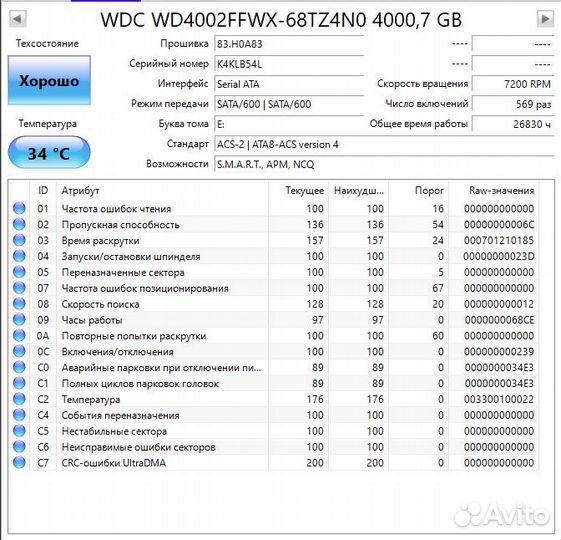
Task: Click status circle for Время раскрутки
Action: point(19,240)
